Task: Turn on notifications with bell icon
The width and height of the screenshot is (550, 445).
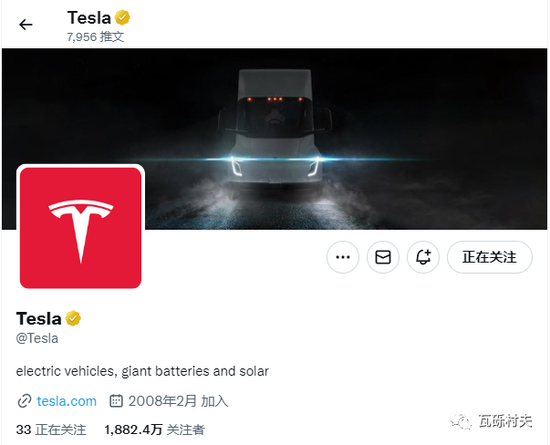Action: point(423,257)
